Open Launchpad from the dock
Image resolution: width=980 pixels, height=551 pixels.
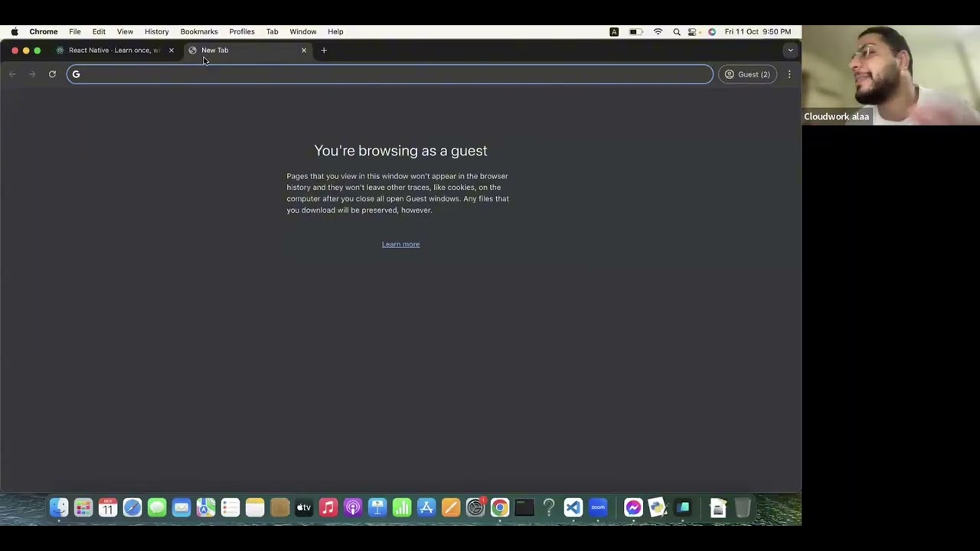click(83, 507)
